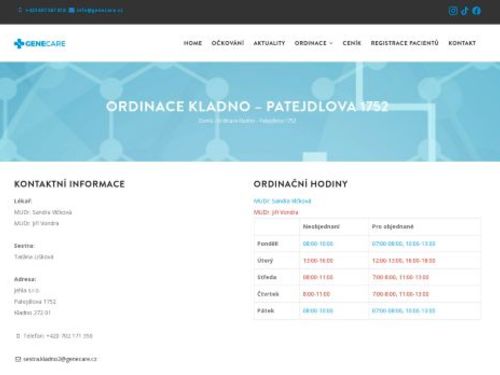Click the phone number link in top bar
The image size is (500, 375).
(45, 10)
